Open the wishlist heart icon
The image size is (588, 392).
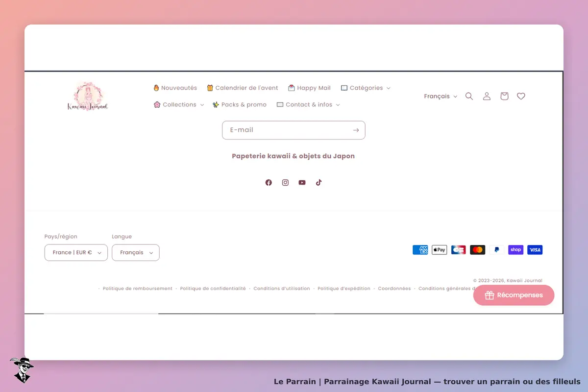[x=521, y=96]
